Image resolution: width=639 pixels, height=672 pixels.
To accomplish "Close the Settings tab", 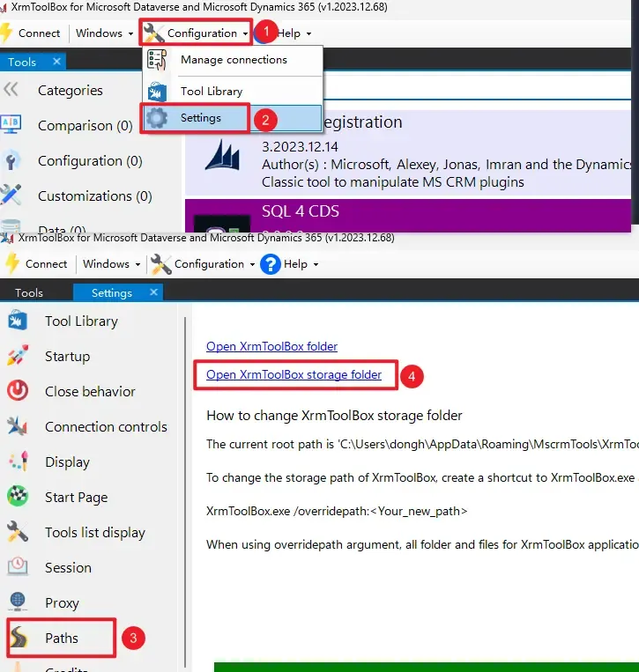I will coord(154,292).
